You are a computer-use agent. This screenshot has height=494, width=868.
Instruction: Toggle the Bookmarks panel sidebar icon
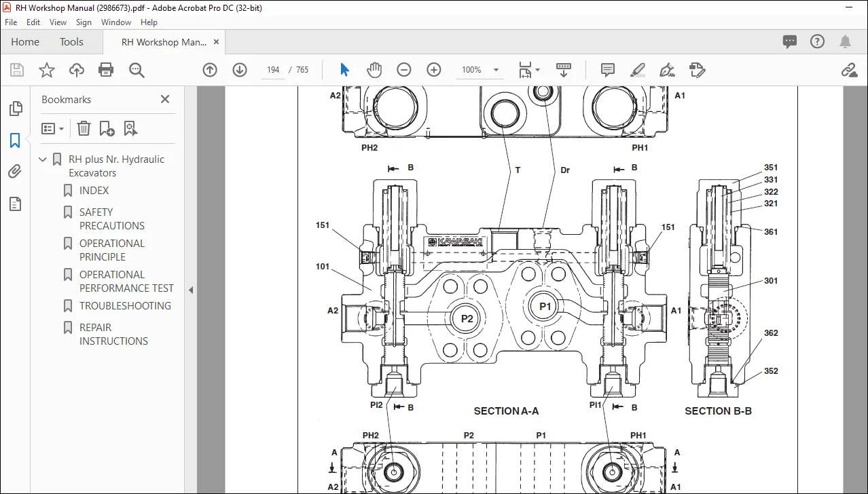click(15, 140)
